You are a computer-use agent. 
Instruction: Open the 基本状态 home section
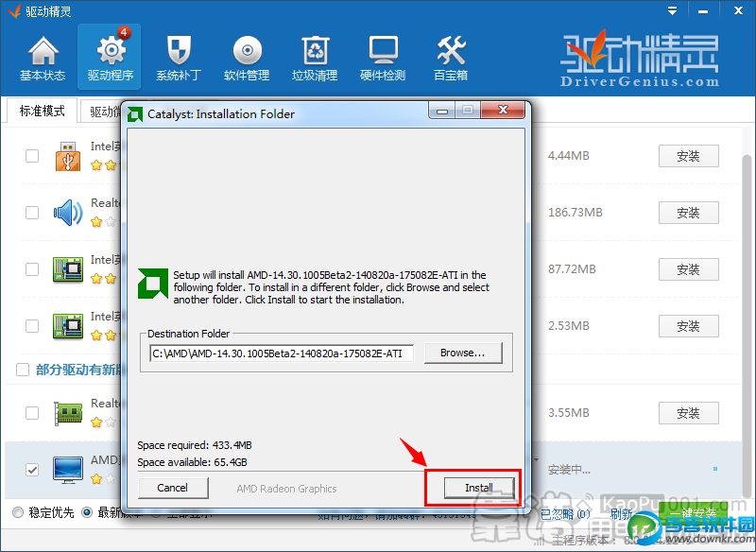point(43,58)
